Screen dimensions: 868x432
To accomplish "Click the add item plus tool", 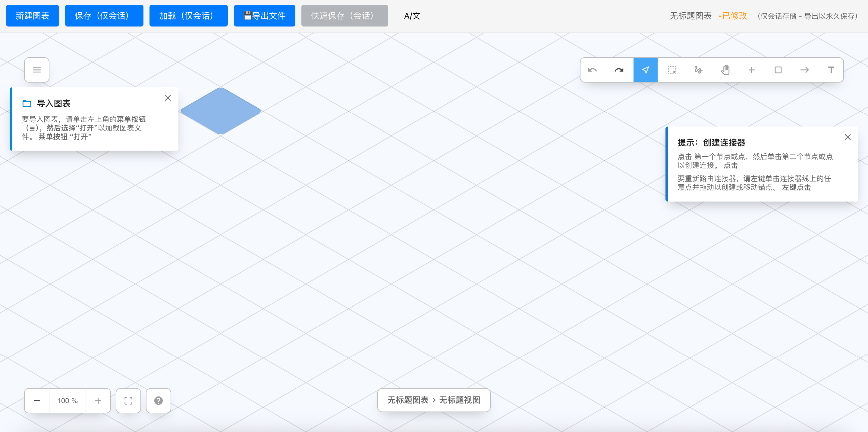I will pos(751,70).
